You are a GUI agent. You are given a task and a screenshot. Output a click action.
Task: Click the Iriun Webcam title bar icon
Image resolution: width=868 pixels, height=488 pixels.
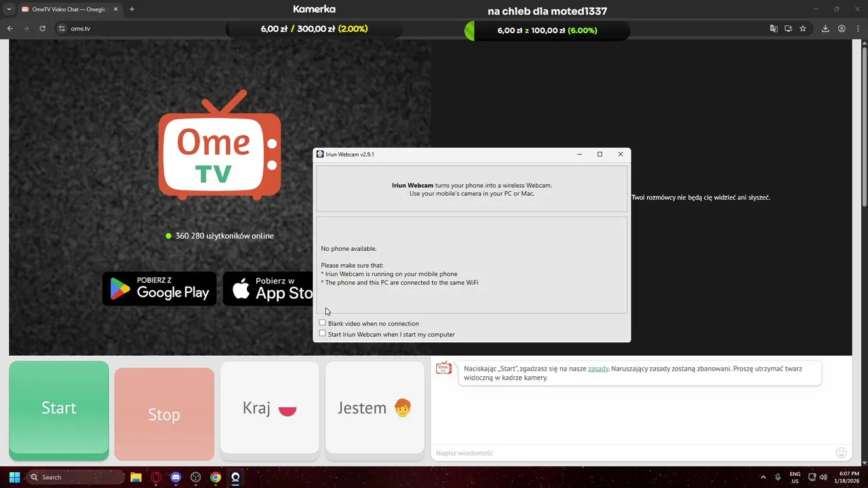pyautogui.click(x=320, y=155)
